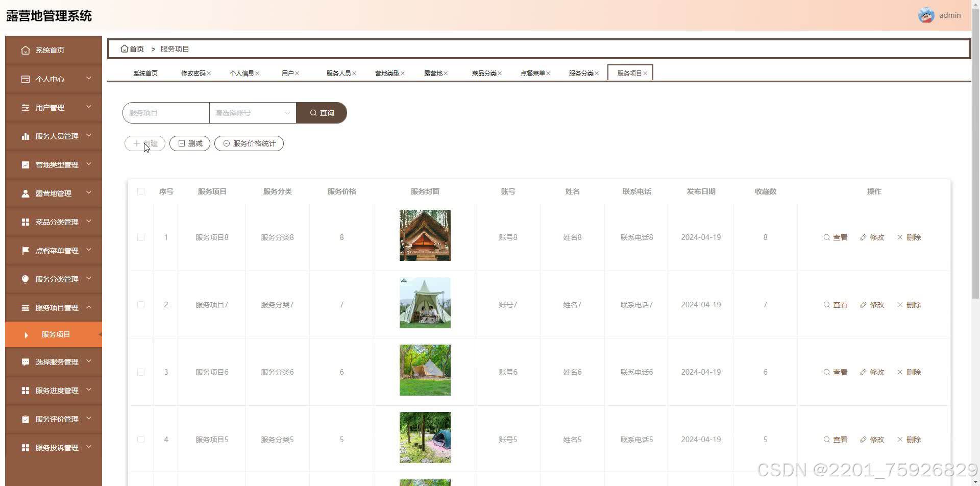Image resolution: width=980 pixels, height=486 pixels.
Task: Click the 服务投诉管理 grid icon
Action: [x=26, y=448]
